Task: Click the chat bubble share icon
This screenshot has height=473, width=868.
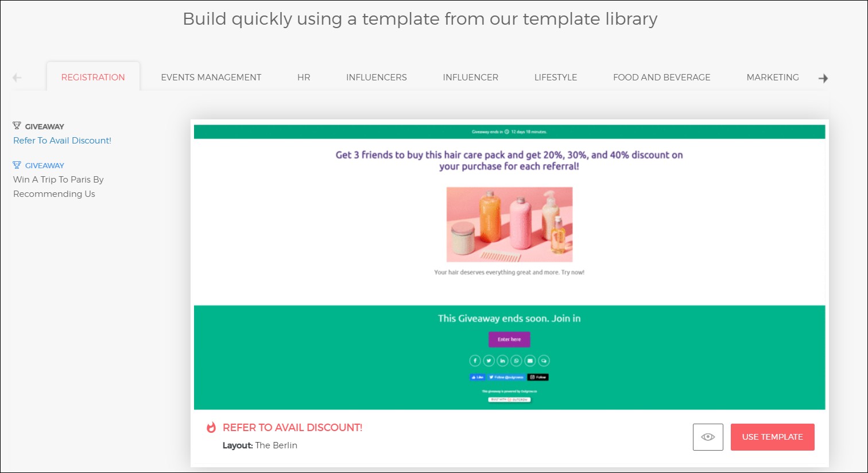Action: click(544, 360)
